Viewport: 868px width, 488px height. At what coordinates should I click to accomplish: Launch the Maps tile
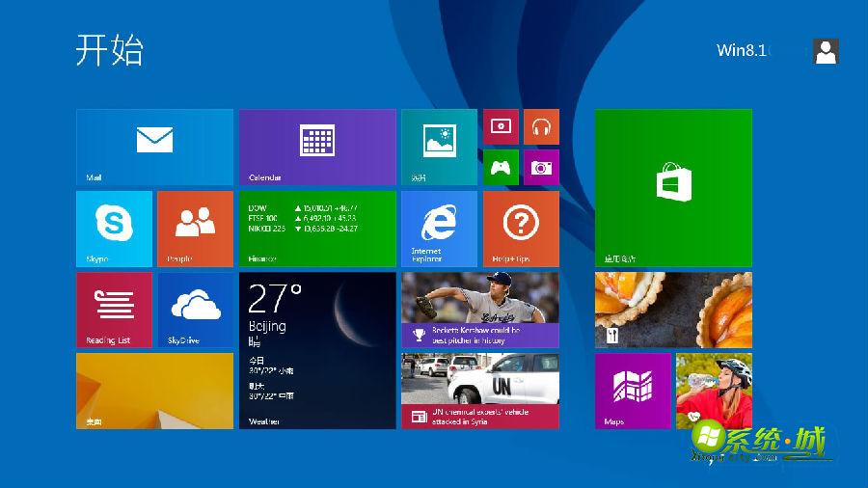coord(633,392)
